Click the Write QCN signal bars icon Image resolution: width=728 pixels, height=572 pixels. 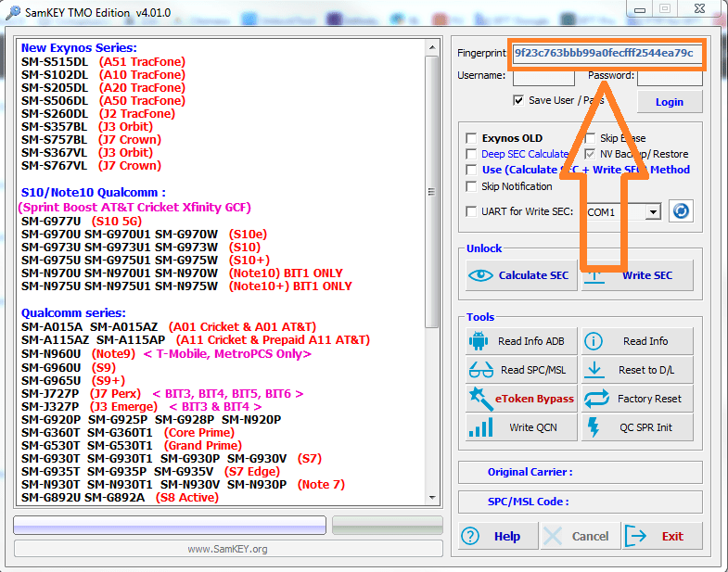click(480, 427)
